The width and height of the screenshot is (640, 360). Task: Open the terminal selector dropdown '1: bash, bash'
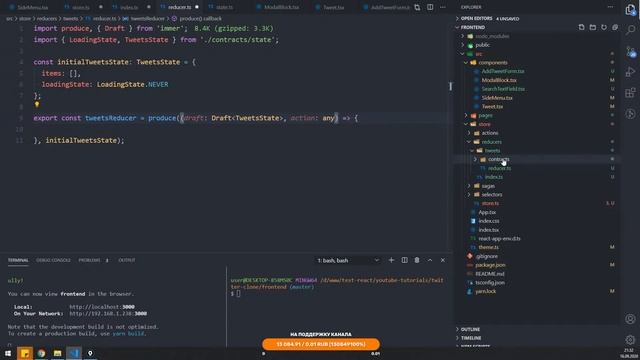(348, 260)
